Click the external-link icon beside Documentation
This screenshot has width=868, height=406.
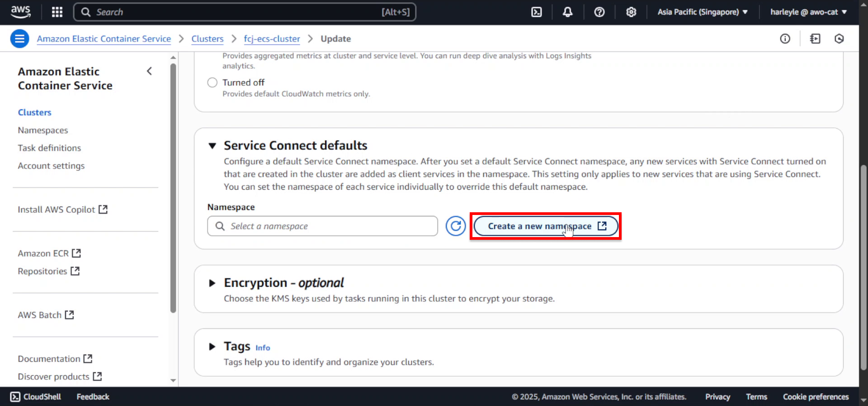coord(88,359)
